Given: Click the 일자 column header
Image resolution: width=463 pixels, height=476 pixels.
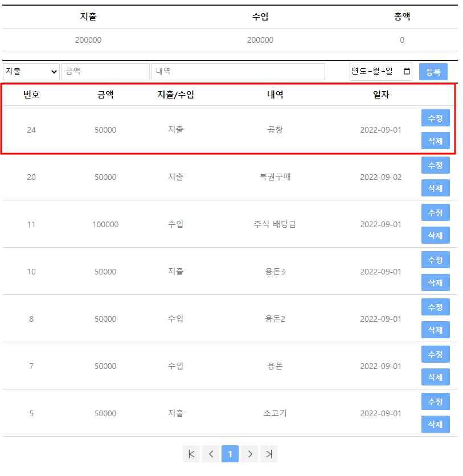Looking at the screenshot, I should pos(381,95).
